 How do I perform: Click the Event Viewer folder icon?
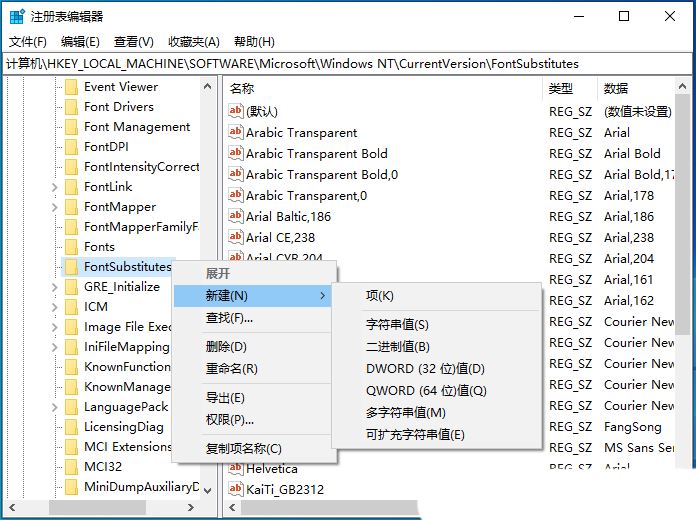pyautogui.click(x=71, y=87)
